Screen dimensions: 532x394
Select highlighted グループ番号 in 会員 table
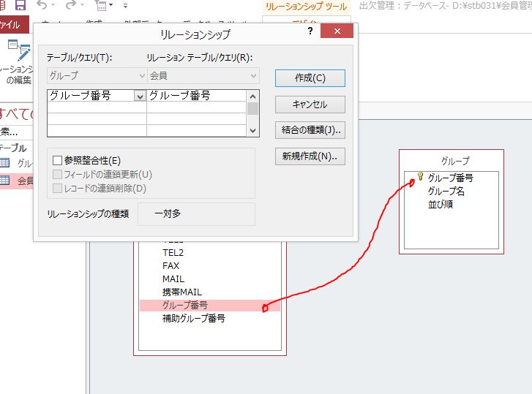[210, 306]
